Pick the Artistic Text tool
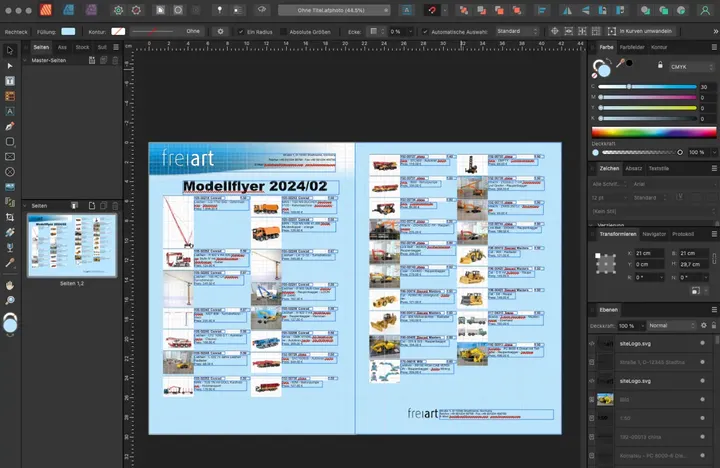Image resolution: width=720 pixels, height=468 pixels. pyautogui.click(x=10, y=111)
